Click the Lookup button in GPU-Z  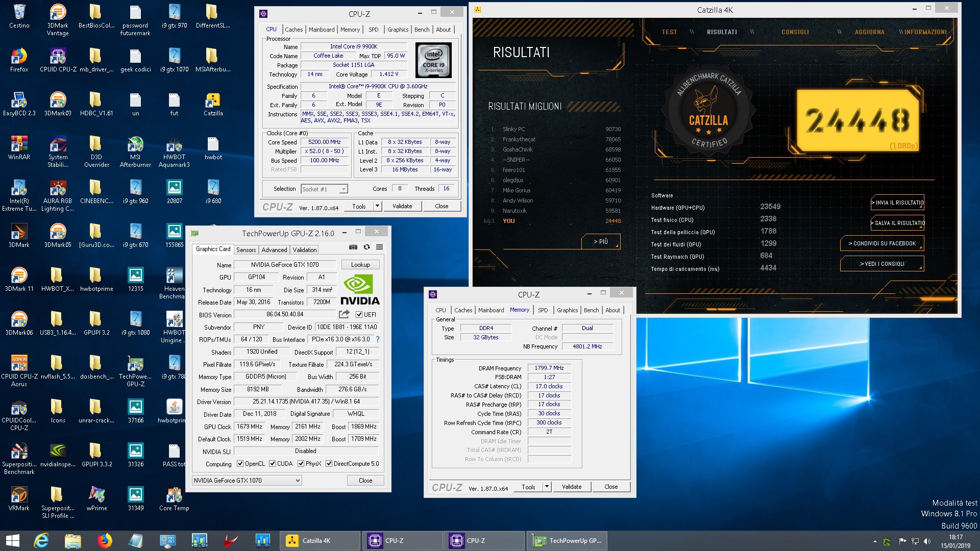click(x=360, y=265)
